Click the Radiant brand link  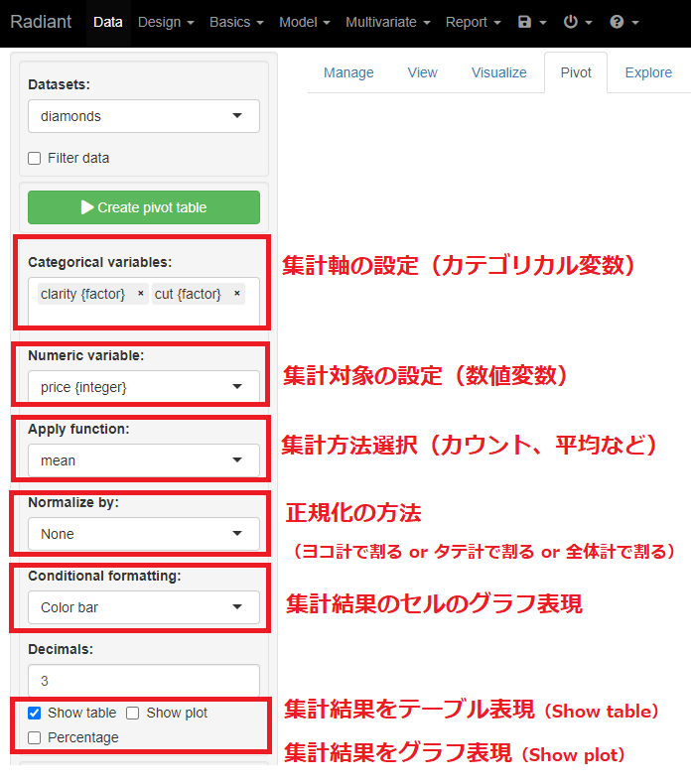tap(41, 22)
